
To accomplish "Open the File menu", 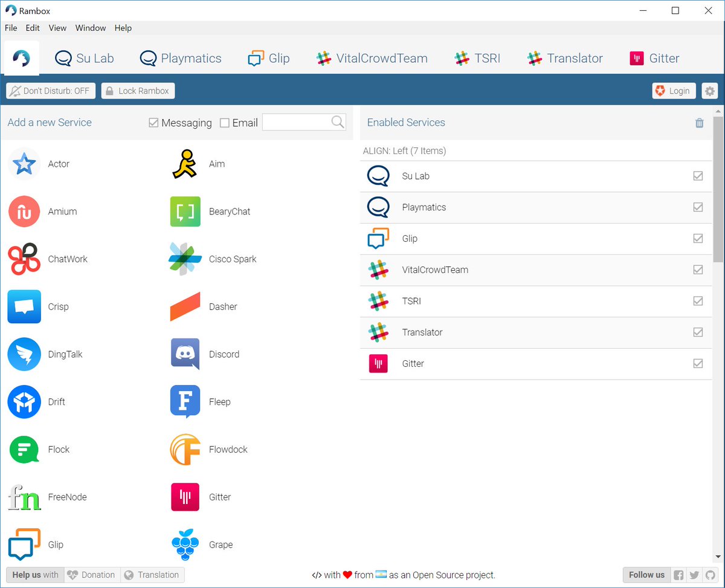I will pyautogui.click(x=11, y=28).
